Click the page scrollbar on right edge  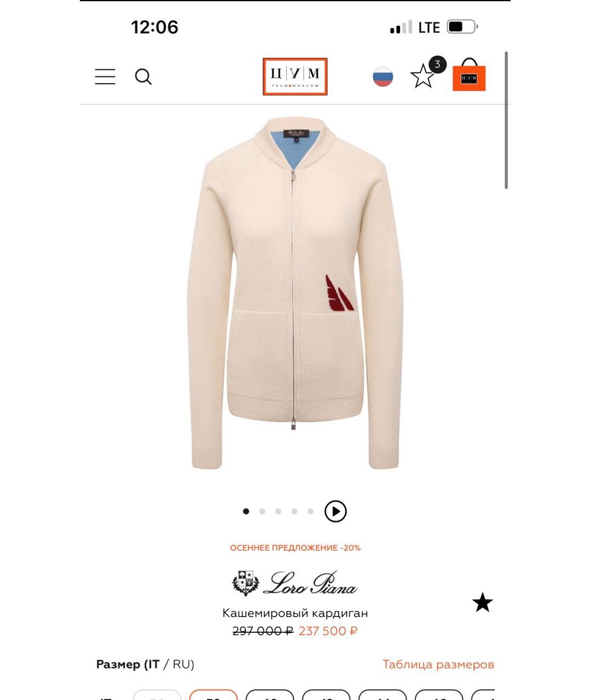click(x=507, y=120)
